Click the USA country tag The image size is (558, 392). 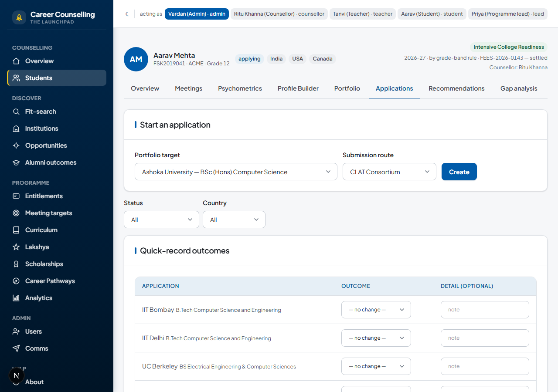(298, 59)
